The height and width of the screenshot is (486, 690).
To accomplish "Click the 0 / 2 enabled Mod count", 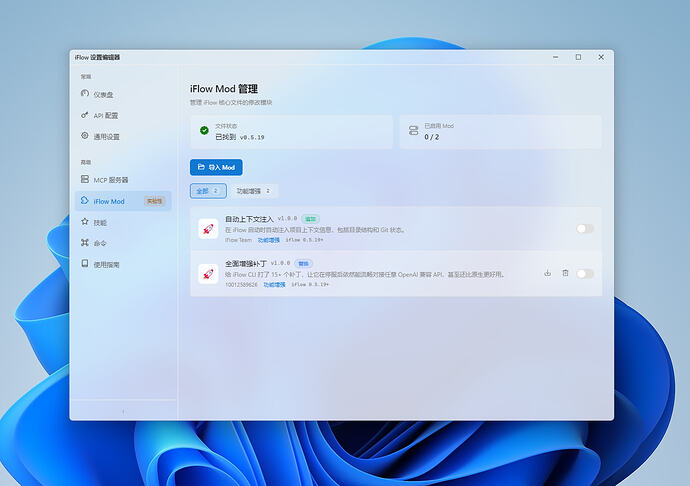I will click(432, 137).
